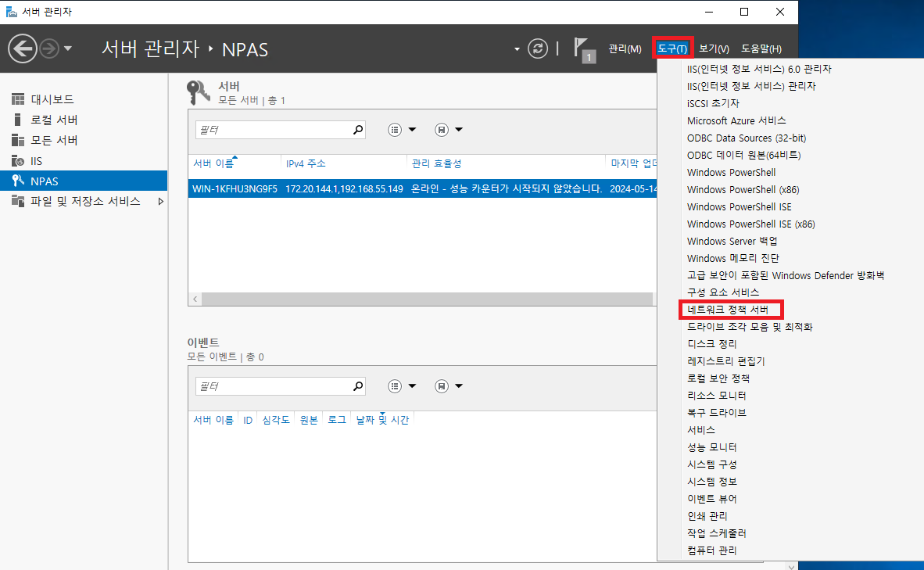Click the 서버 table horizontal scrollbar track
The height and width of the screenshot is (570, 924).
[428, 299]
